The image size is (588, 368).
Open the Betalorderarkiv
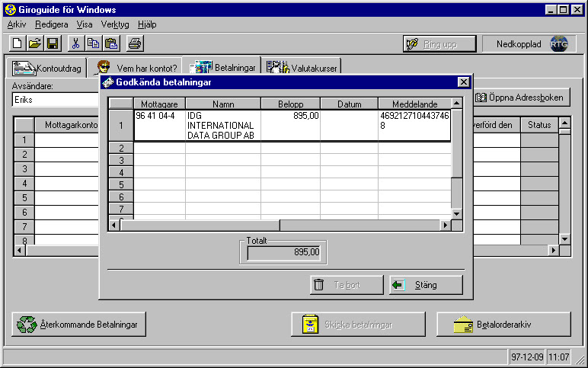coord(503,324)
